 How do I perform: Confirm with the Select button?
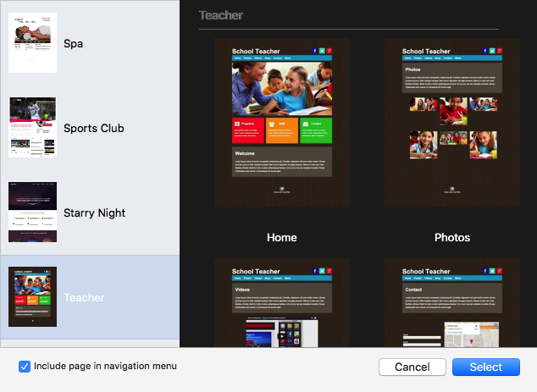[486, 367]
